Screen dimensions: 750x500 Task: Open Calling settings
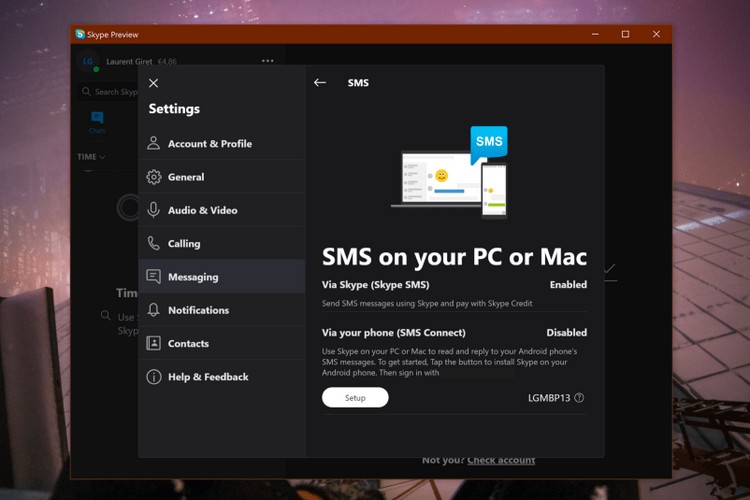click(x=222, y=244)
